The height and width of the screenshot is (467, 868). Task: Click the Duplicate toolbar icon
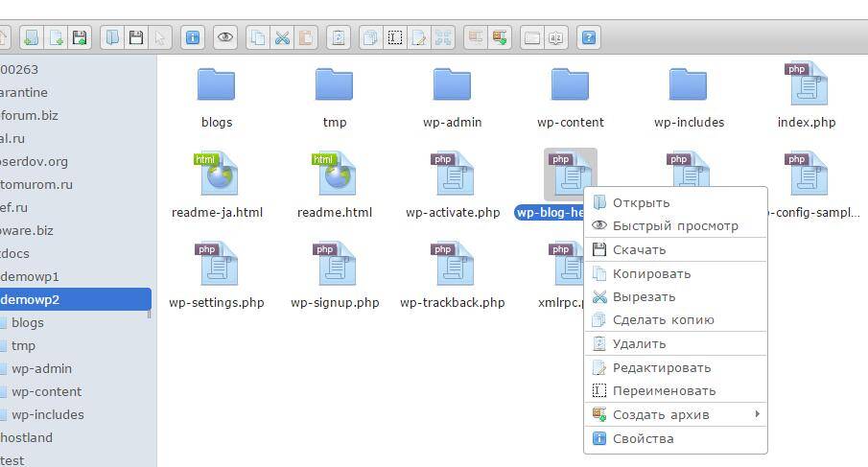tap(371, 37)
